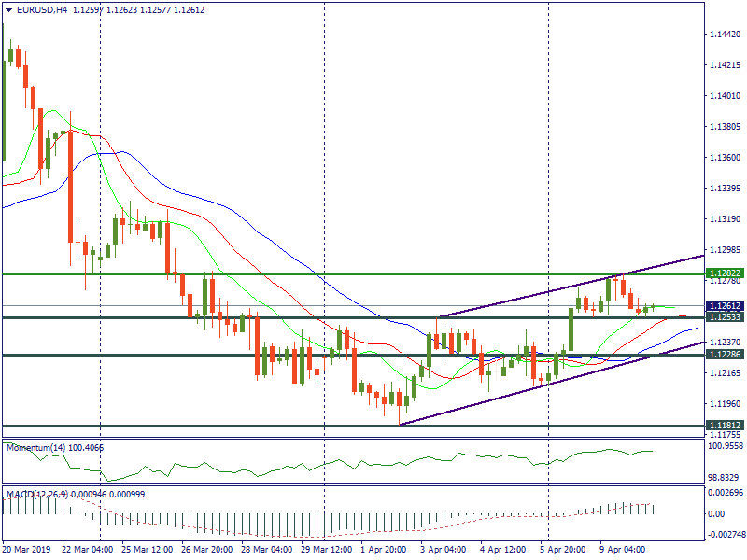Click the gray 1.12612 current price tag
Image resolution: width=747 pixels, height=560 pixels.
tap(725, 305)
